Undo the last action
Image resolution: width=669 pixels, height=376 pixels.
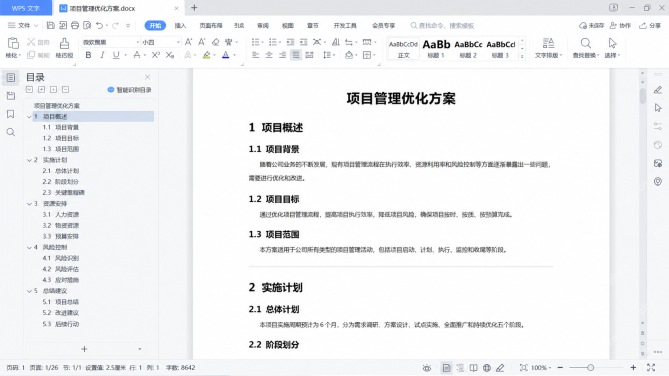pyautogui.click(x=99, y=26)
